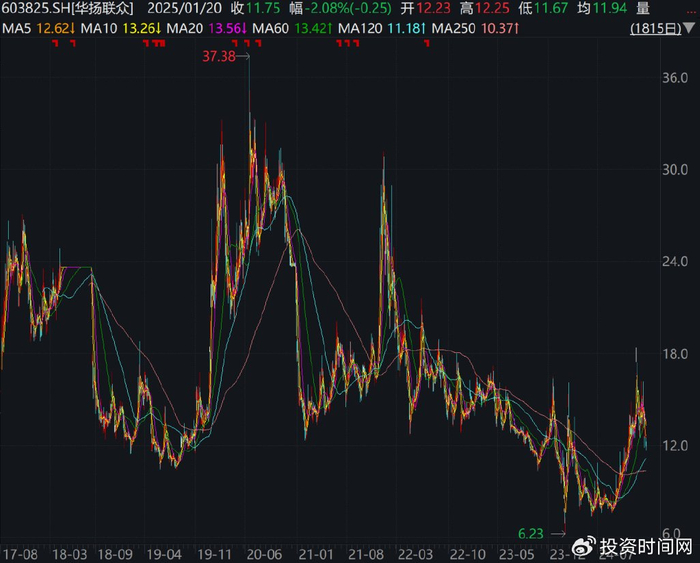Click the 18.0 price axis label

(x=675, y=354)
